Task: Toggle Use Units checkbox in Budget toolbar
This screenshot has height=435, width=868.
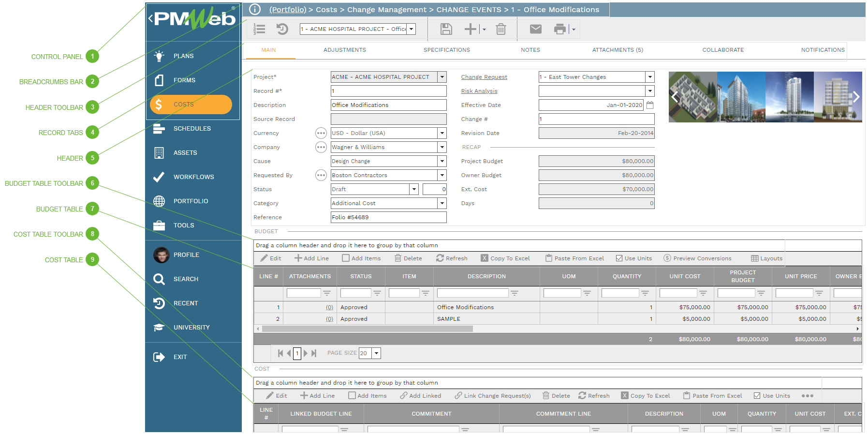Action: click(619, 258)
